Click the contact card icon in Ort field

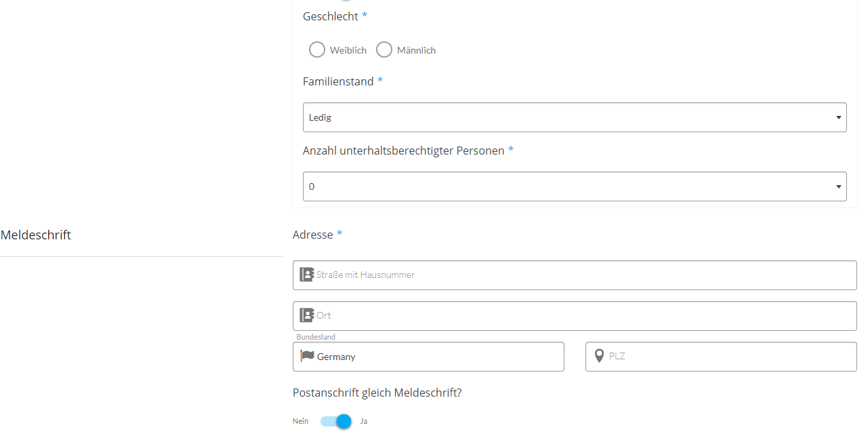coord(307,315)
